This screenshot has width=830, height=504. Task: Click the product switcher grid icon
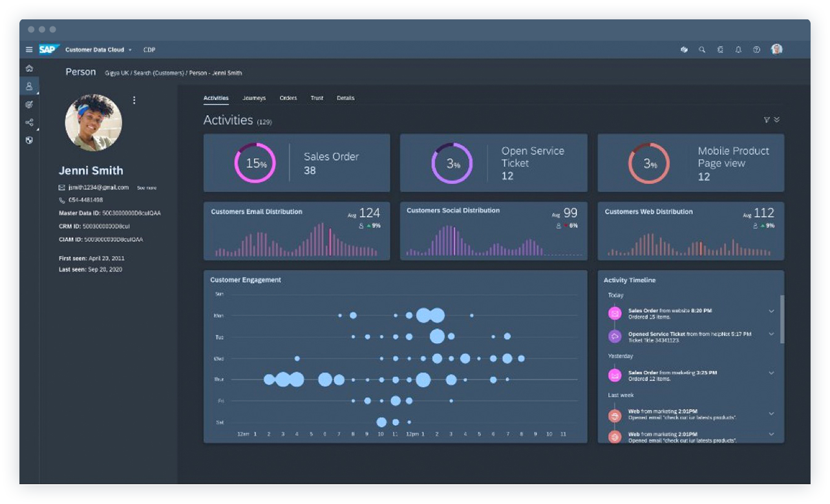(x=685, y=49)
